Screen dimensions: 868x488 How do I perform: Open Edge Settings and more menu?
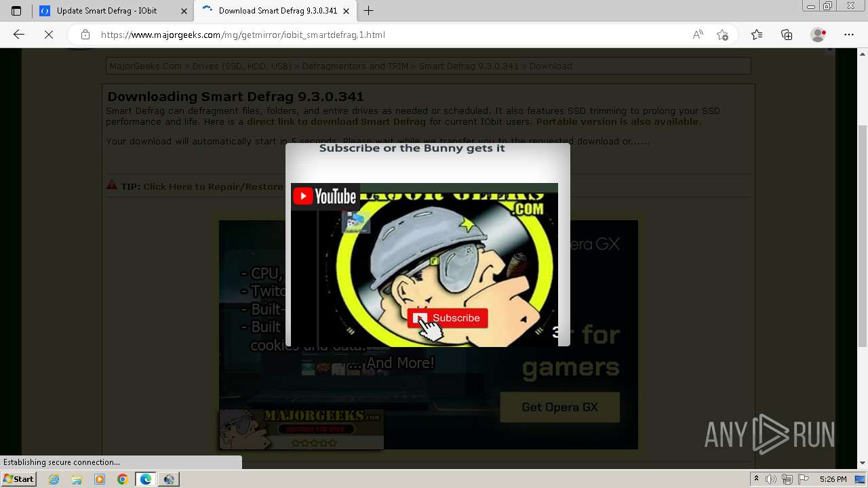(x=849, y=35)
